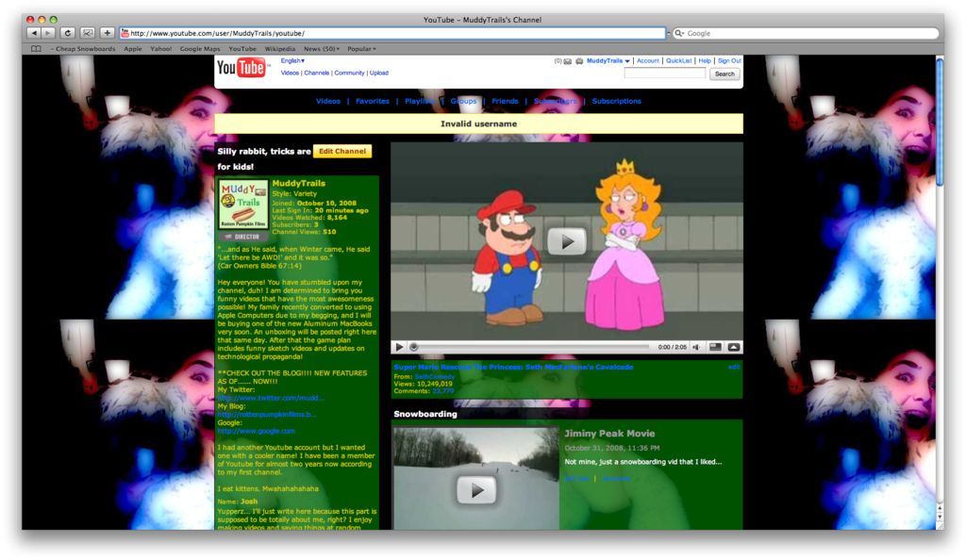Click the Edit Post link under Jiminy Peak Movie
Image resolution: width=966 pixels, height=560 pixels.
point(576,478)
